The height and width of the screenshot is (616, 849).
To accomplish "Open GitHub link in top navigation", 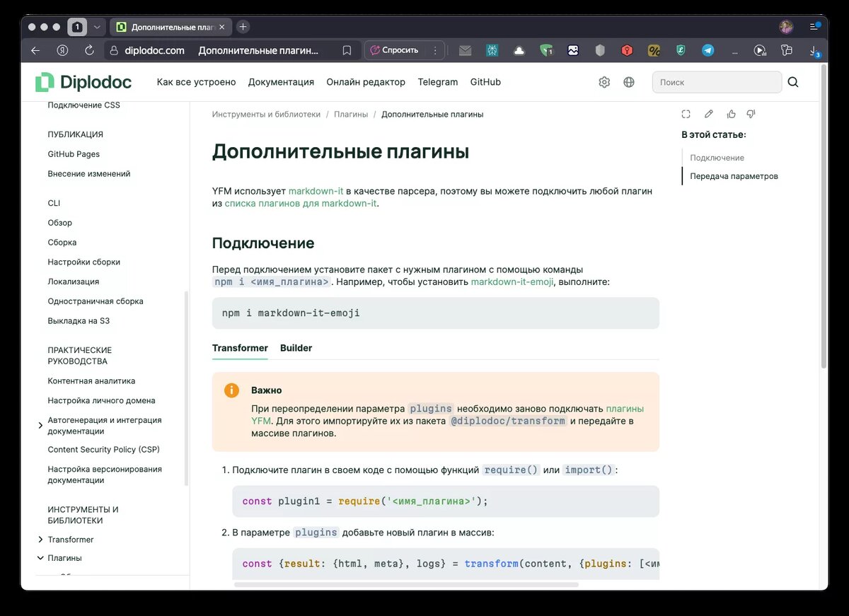I will click(x=485, y=82).
